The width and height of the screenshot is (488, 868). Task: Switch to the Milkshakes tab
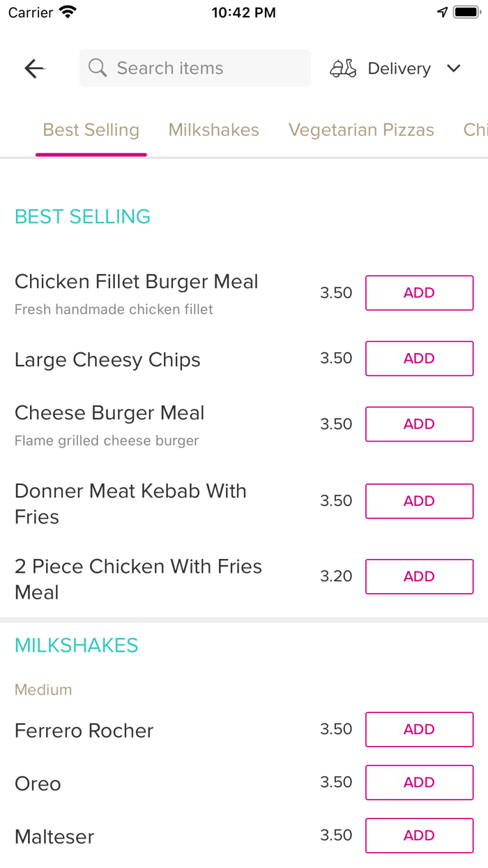tap(213, 130)
